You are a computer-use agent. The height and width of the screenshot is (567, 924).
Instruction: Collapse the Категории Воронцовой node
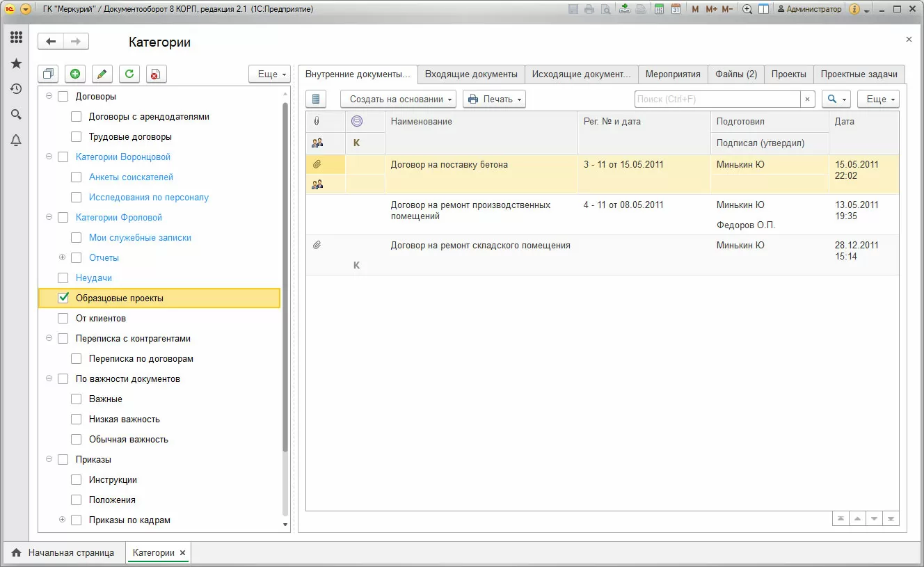coord(49,157)
